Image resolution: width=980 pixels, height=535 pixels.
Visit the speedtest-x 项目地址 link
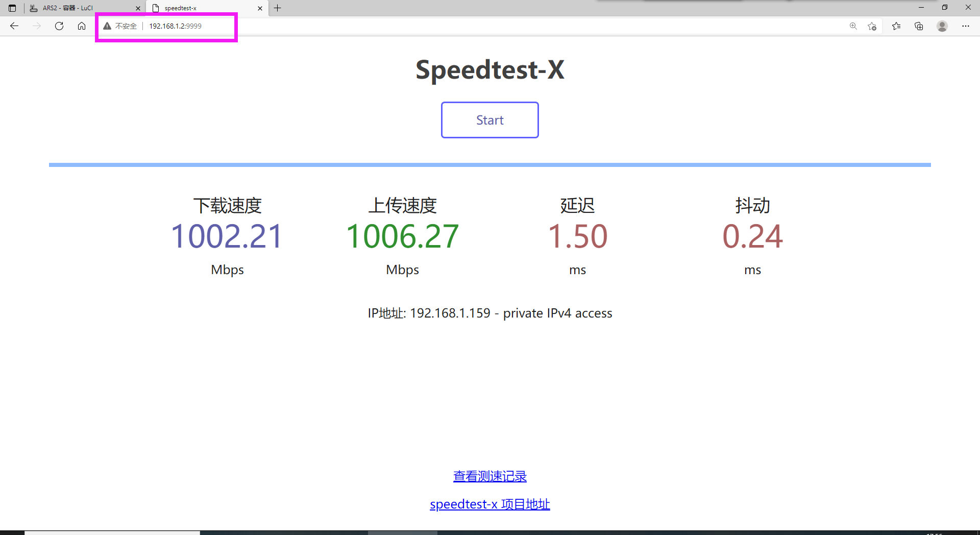click(x=489, y=504)
